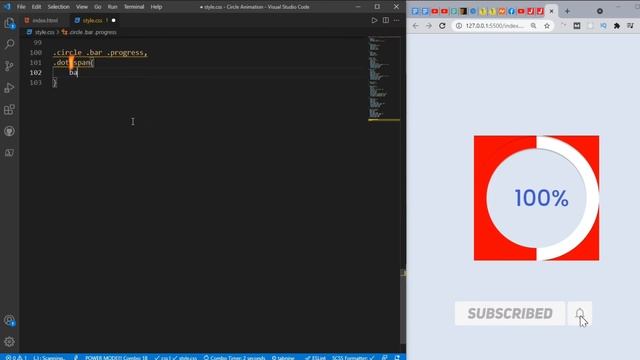Click the SUBSCRIBED button on the page
The height and width of the screenshot is (360, 640).
tap(510, 313)
